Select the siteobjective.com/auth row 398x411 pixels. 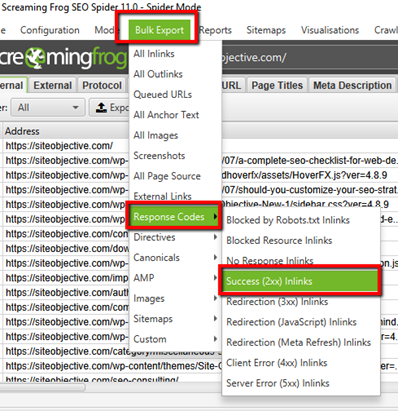click(x=67, y=292)
